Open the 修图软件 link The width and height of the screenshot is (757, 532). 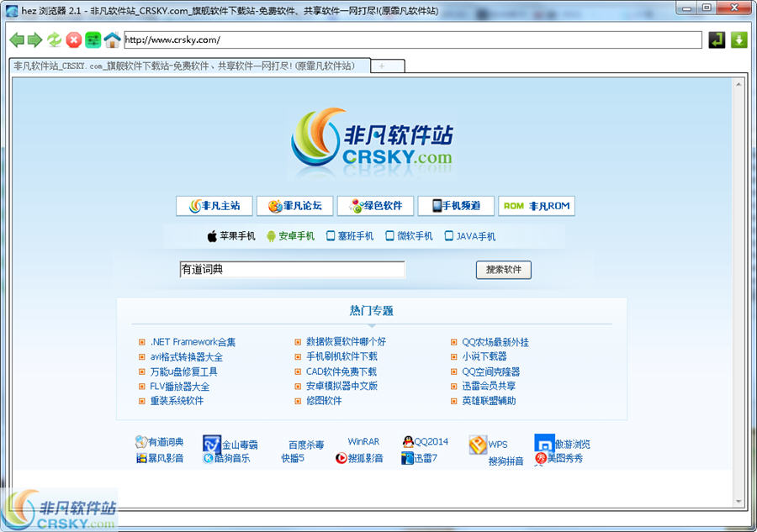[x=324, y=401]
